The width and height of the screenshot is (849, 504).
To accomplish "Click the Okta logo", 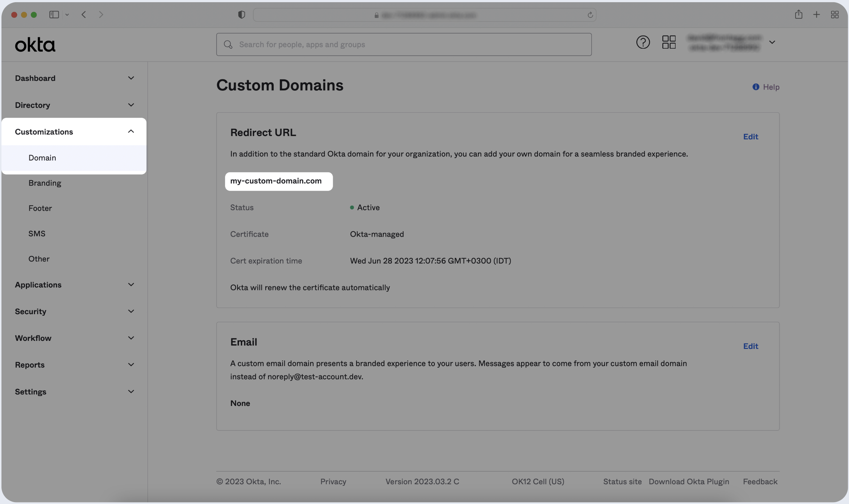I will pos(35,45).
